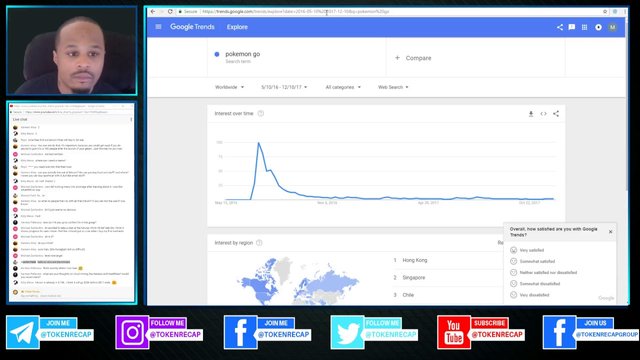Open the Live chat options menu
The width and height of the screenshot is (640, 360).
point(131,120)
